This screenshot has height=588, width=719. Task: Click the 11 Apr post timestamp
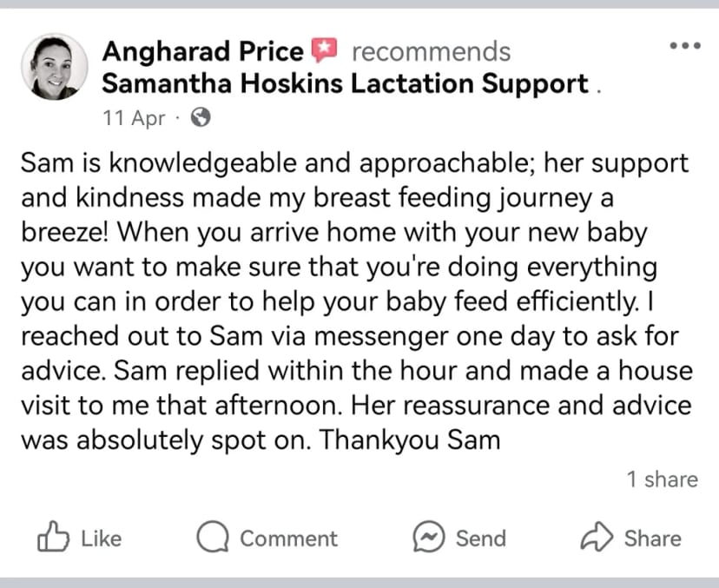(134, 118)
